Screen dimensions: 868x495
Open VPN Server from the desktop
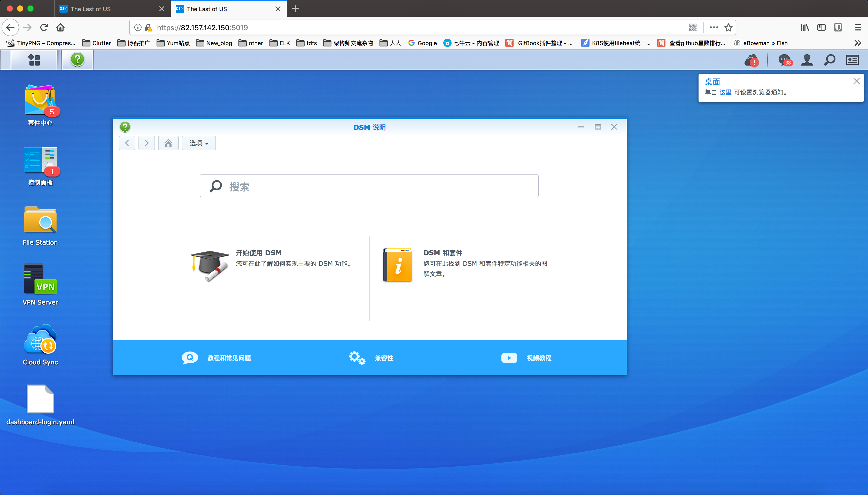pyautogui.click(x=40, y=279)
